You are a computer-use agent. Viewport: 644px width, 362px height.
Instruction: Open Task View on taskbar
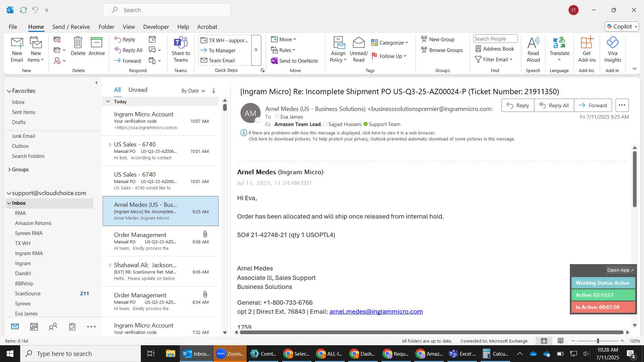[151, 354]
